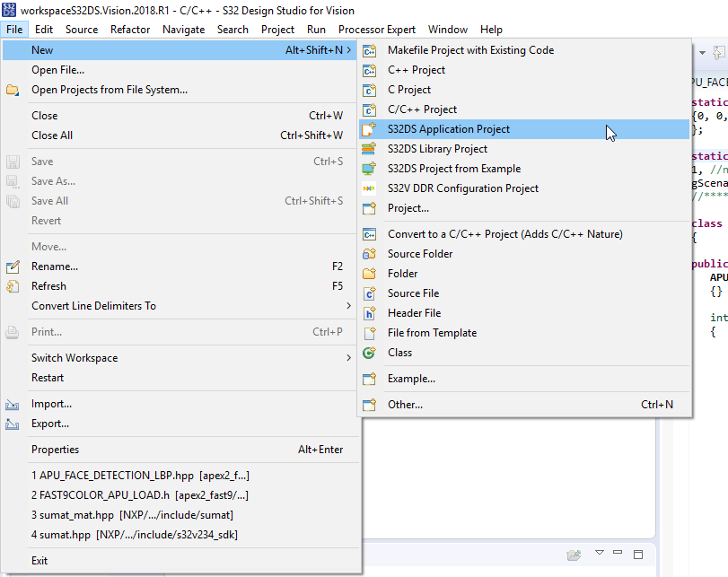728x577 pixels.
Task: Open recent file 4 sumat.hpp
Action: click(x=180, y=535)
